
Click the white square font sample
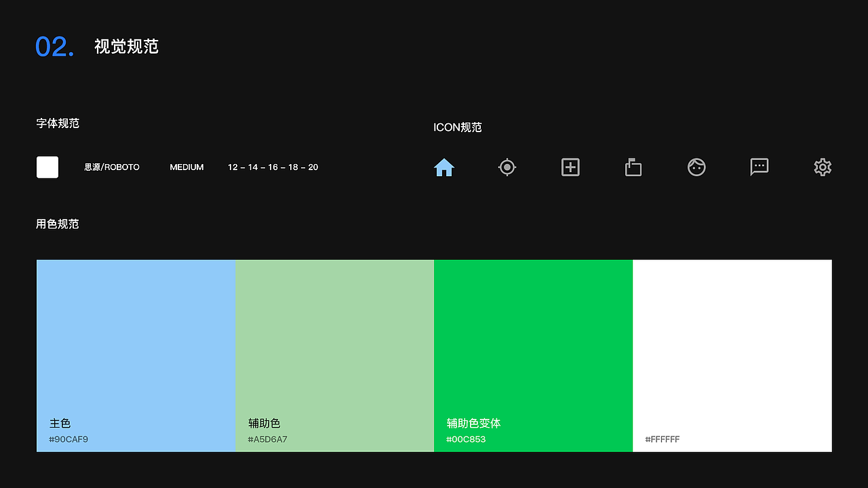[47, 167]
